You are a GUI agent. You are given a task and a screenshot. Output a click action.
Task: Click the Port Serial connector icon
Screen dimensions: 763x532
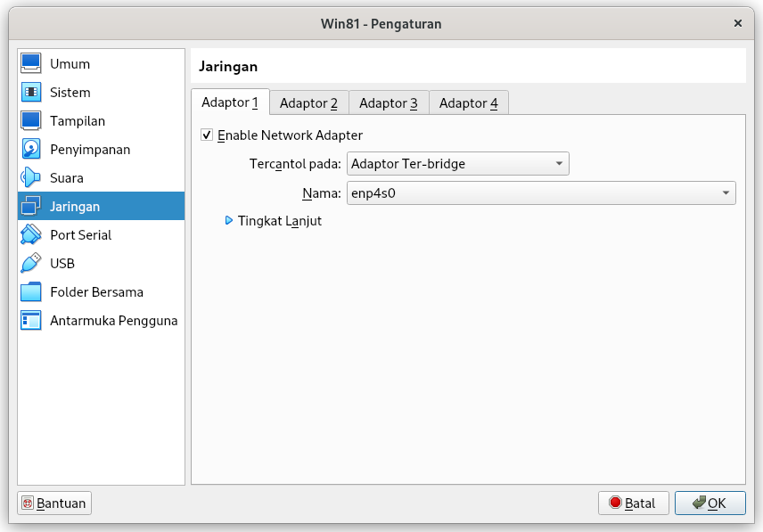tap(31, 234)
